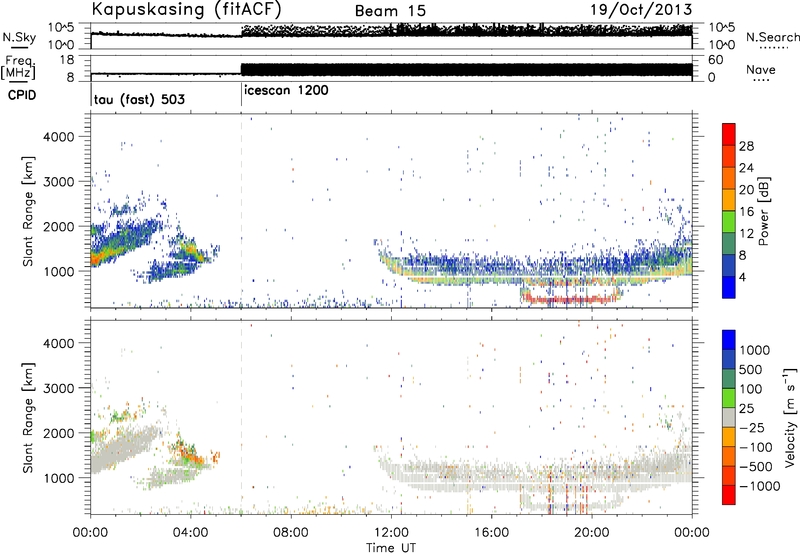Viewport: 800px width, 554px height.
Task: Click the orange scatter patch near 00:30 in power panel
Action: (100, 255)
